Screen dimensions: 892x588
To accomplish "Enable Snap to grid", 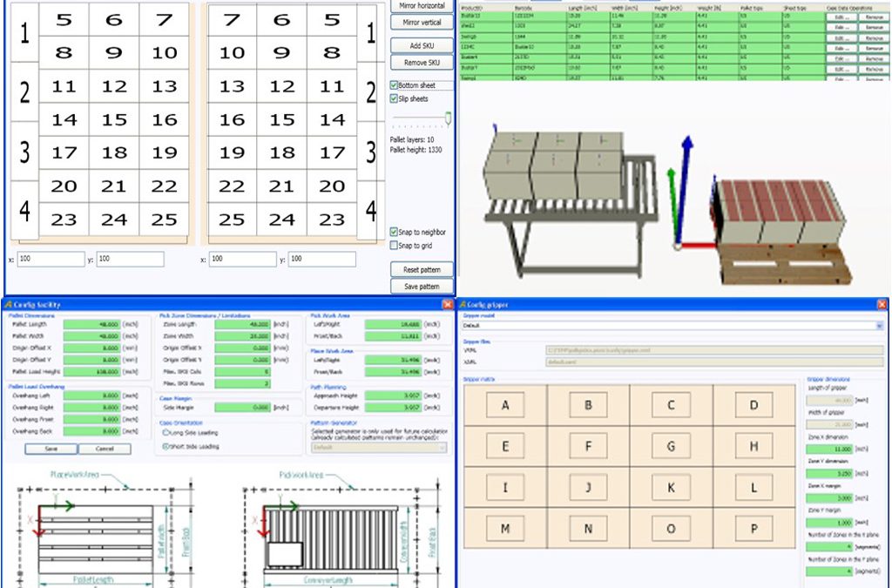I will pos(394,245).
